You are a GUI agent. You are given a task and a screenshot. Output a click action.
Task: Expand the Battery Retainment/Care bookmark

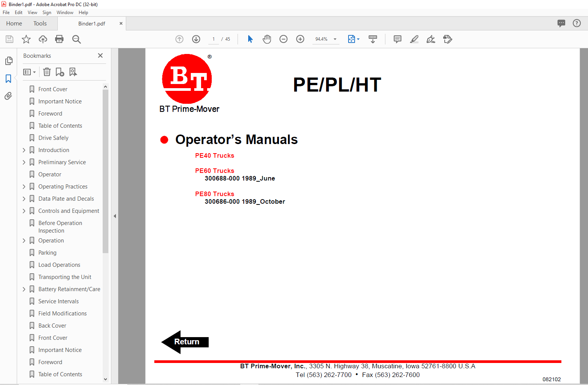(x=24, y=289)
